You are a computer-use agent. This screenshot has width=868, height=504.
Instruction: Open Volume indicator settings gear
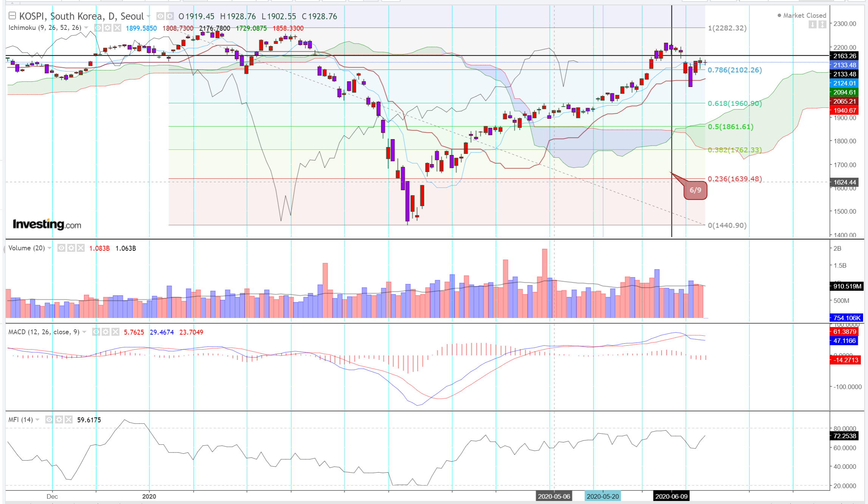[71, 248]
